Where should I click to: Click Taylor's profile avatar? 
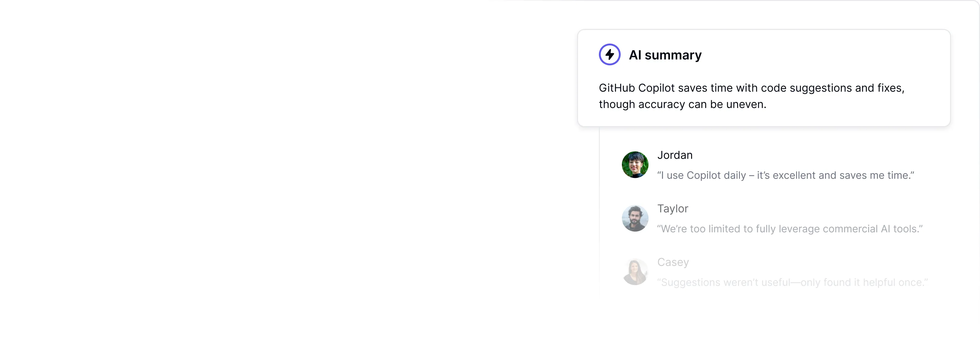tap(635, 218)
